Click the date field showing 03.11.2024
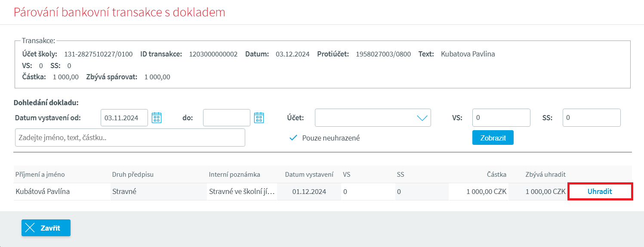Screen dimensions: 644x247 pyautogui.click(x=124, y=118)
